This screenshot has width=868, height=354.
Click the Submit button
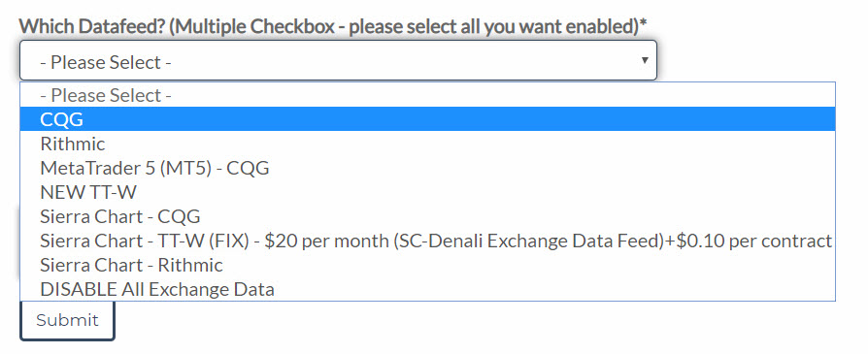[x=68, y=320]
